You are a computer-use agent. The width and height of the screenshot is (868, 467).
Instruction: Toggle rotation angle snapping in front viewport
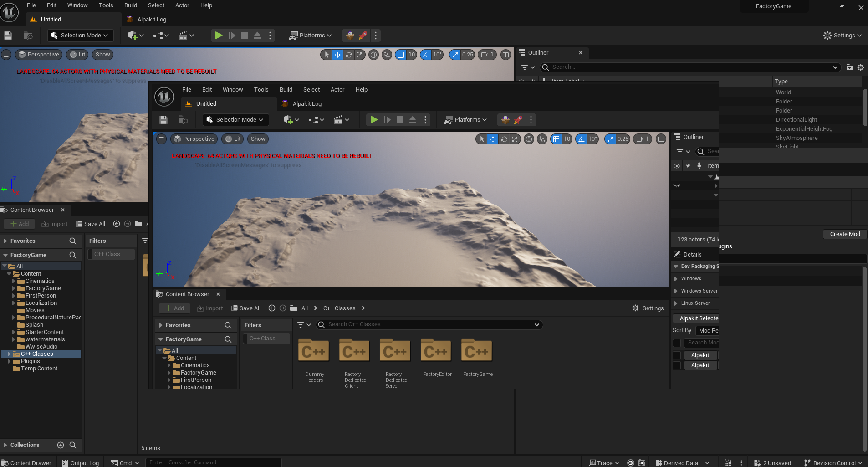click(x=582, y=139)
